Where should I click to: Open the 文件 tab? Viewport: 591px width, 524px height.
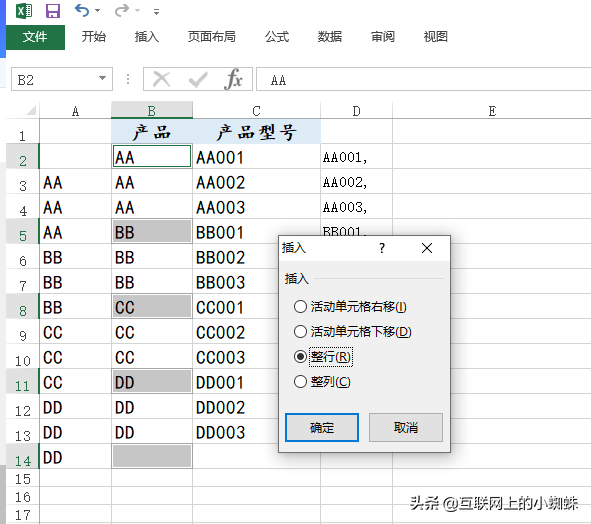coord(35,37)
